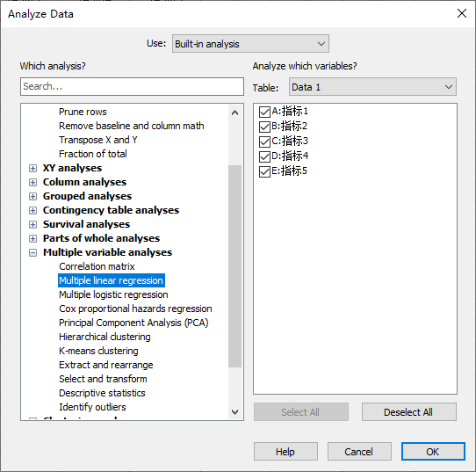Expand the Grouped analyses group
This screenshot has width=476, height=472.
32,196
